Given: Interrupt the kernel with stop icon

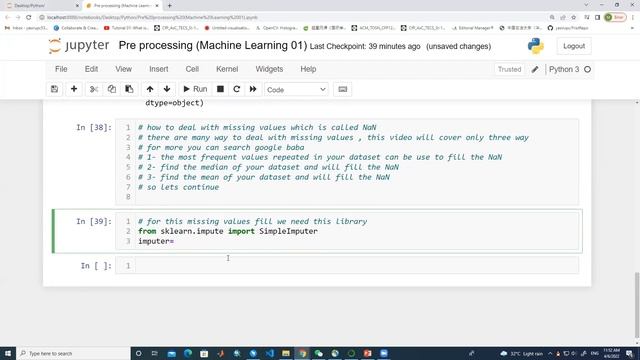Looking at the screenshot, I should 220,89.
